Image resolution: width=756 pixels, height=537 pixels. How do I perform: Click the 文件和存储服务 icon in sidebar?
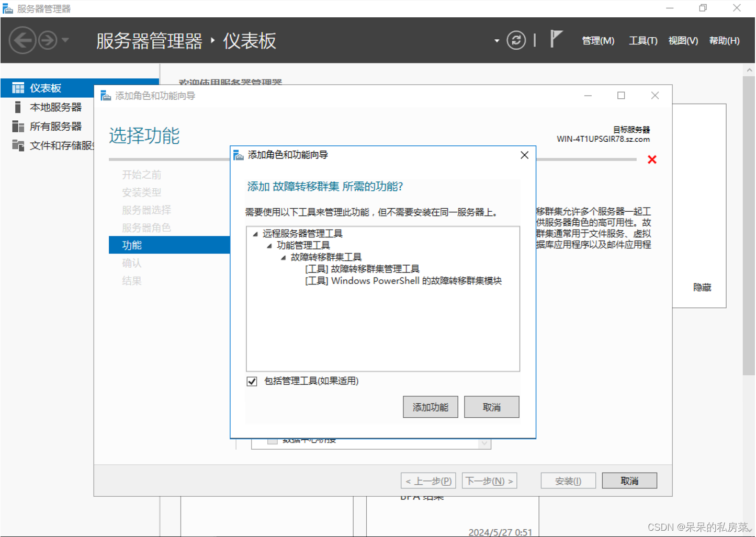click(x=18, y=145)
